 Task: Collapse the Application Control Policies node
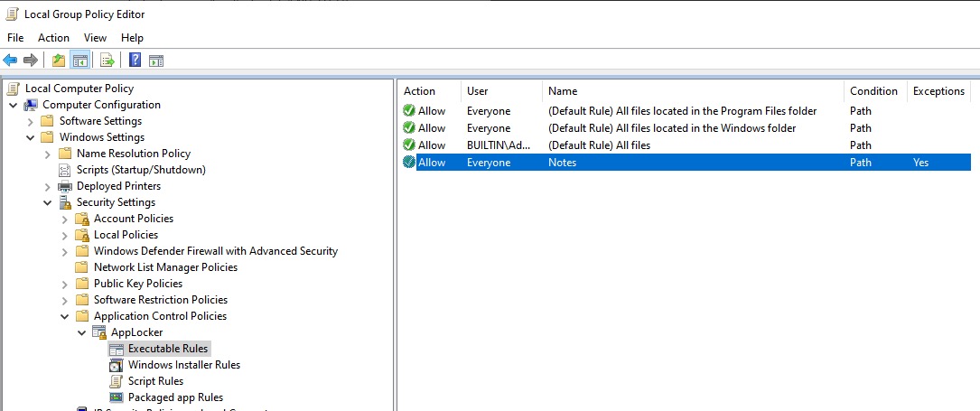click(64, 316)
